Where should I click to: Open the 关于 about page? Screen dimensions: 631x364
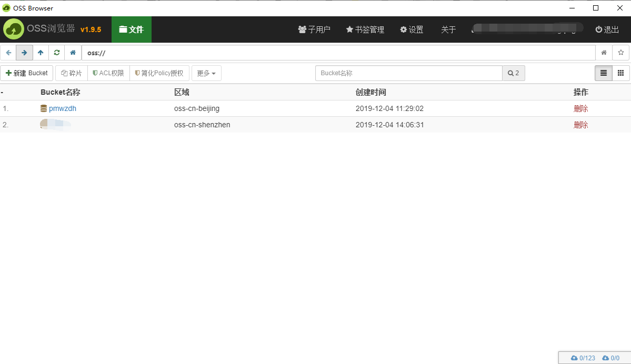(448, 29)
